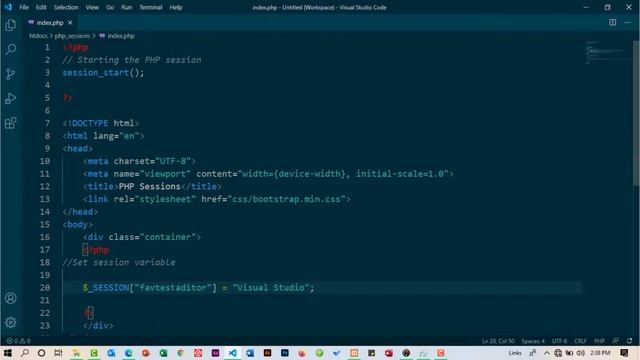Show hidden system tray icons

547,353
